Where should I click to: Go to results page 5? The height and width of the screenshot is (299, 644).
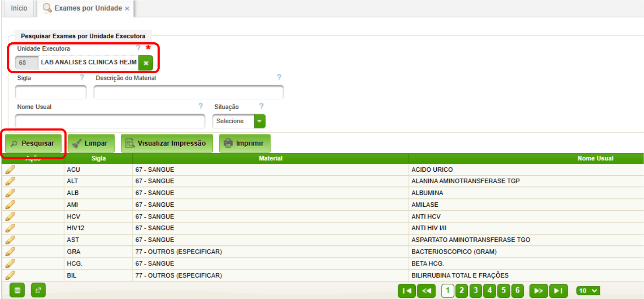point(504,291)
